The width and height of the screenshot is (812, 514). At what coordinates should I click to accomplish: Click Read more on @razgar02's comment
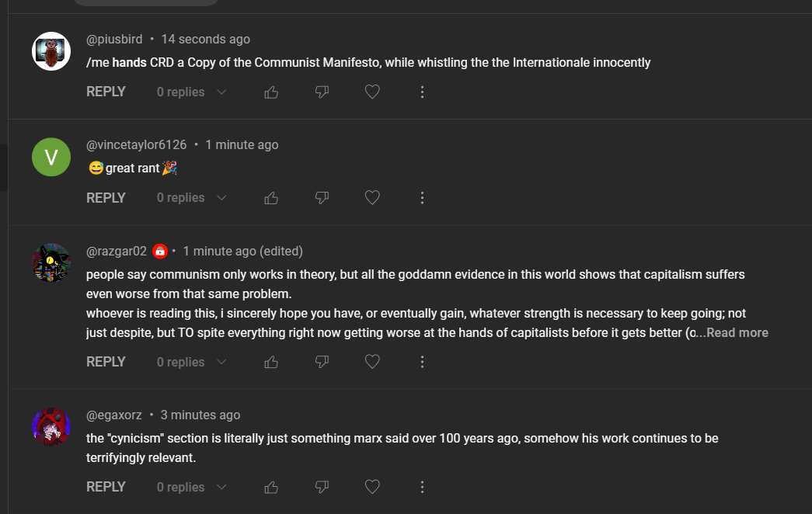pyautogui.click(x=737, y=333)
